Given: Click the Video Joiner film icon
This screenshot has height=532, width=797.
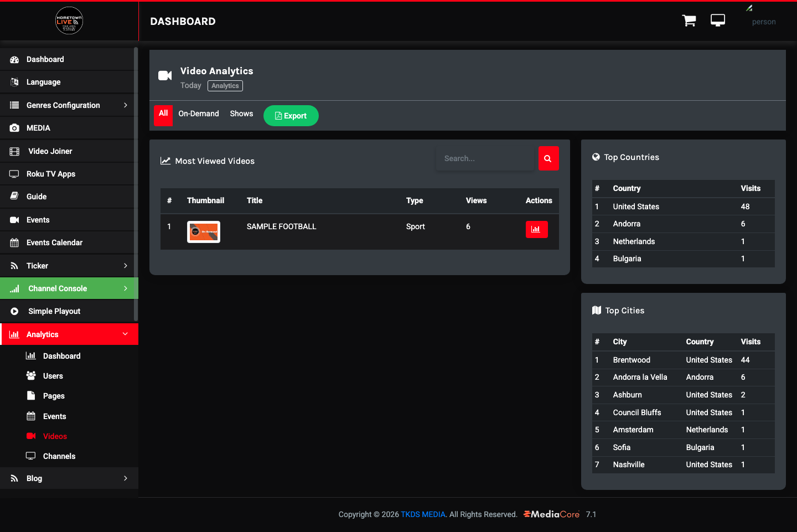Looking at the screenshot, I should coord(14,151).
